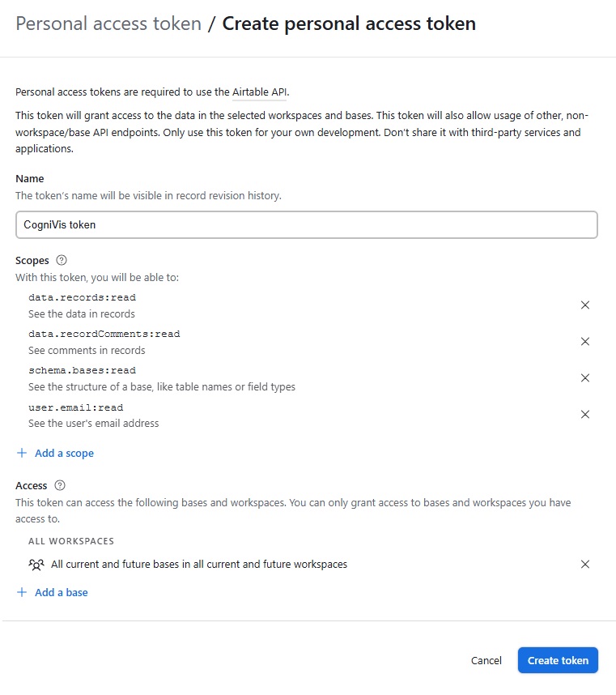Remove the user.email:read scope
Image resolution: width=616 pixels, height=695 pixels.
585,415
